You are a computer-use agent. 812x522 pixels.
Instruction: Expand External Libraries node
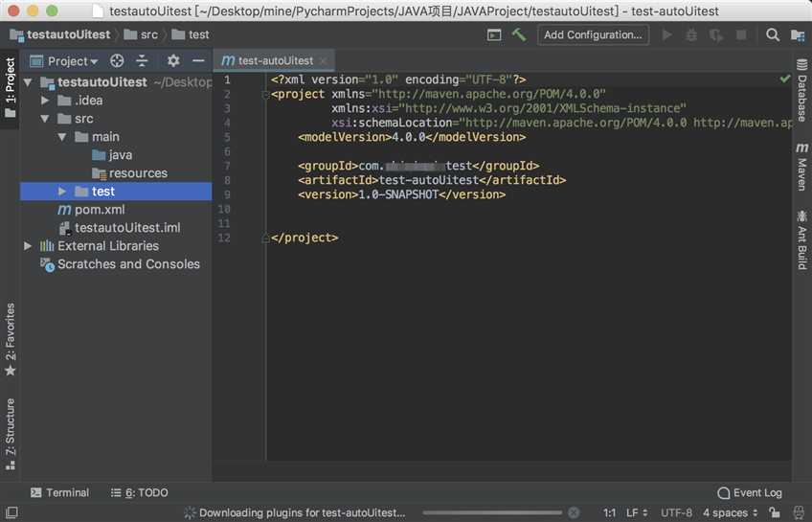pos(28,246)
